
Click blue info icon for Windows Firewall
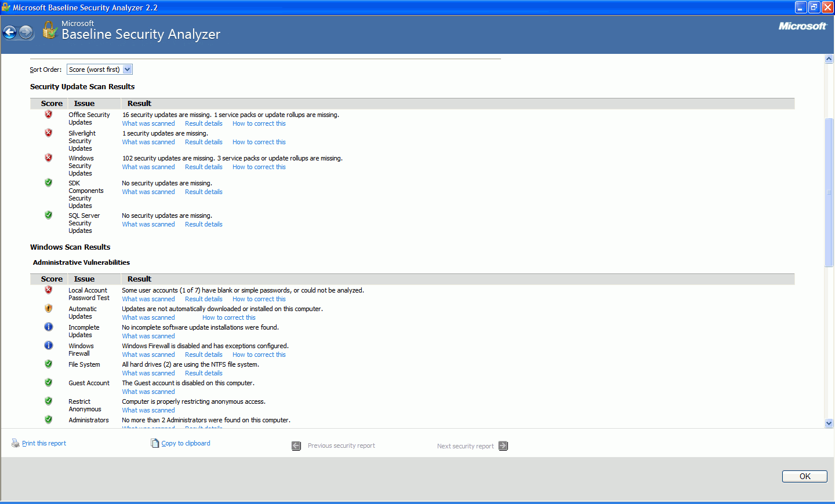click(49, 345)
